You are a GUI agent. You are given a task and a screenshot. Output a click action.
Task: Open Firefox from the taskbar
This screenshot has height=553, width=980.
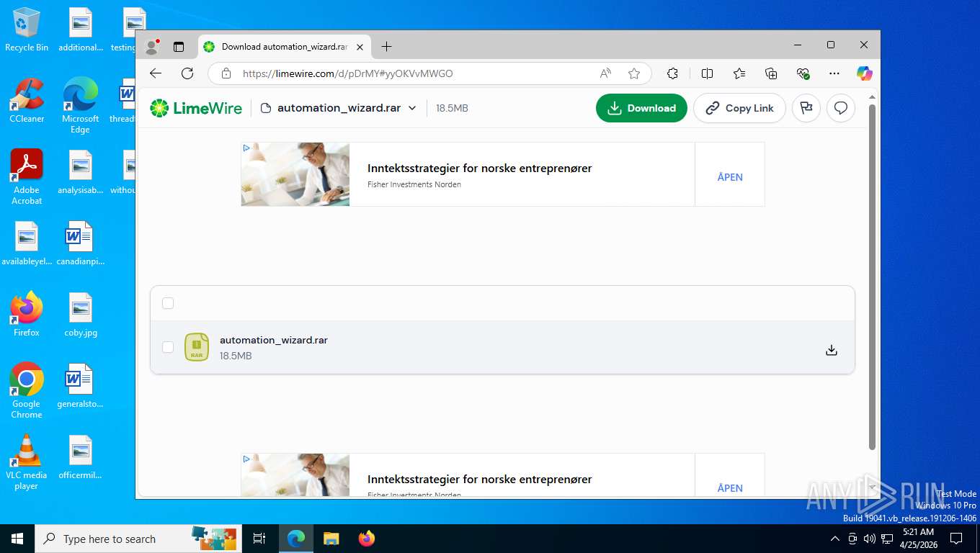367,539
